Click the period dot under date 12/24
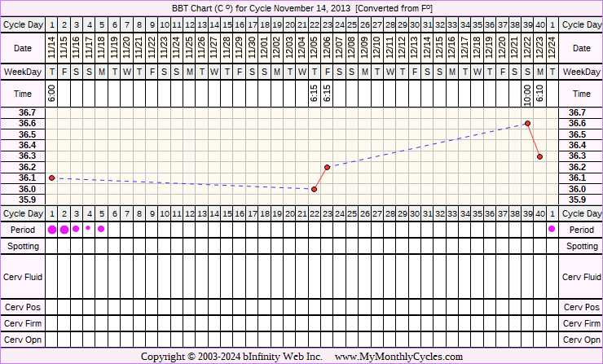The image size is (603, 364). [552, 229]
